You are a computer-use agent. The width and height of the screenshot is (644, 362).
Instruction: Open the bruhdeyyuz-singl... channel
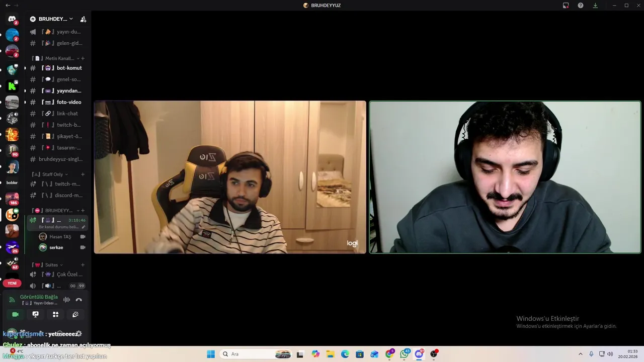[57, 159]
